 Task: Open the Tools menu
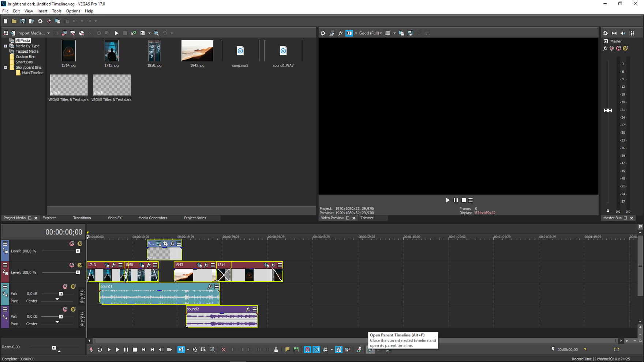pos(56,11)
